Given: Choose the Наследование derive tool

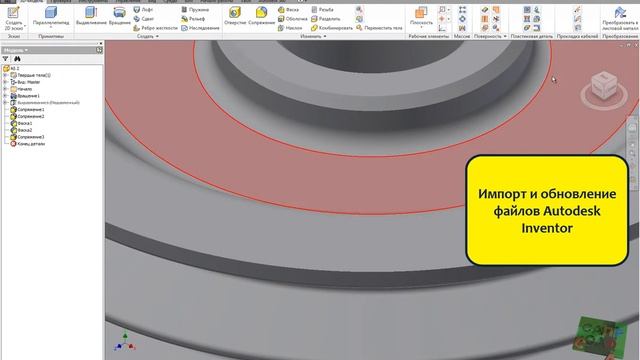Looking at the screenshot, I should pos(200,28).
